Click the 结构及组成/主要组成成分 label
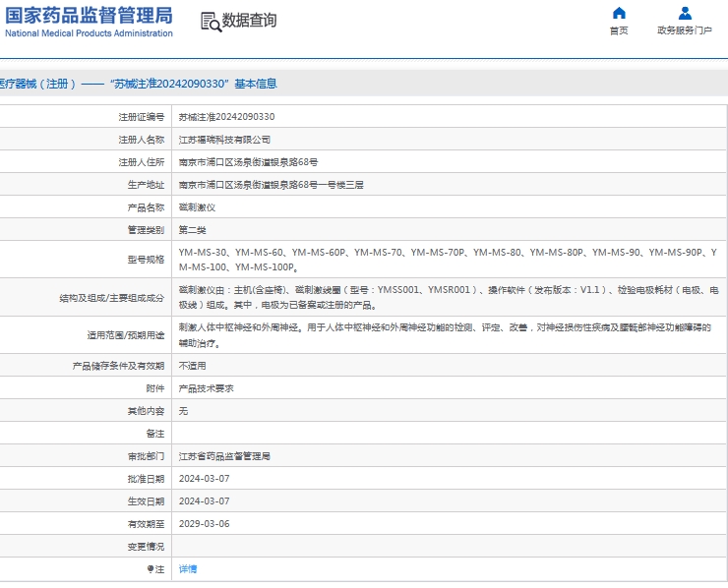Viewport: 728px width, 588px height. [112, 298]
